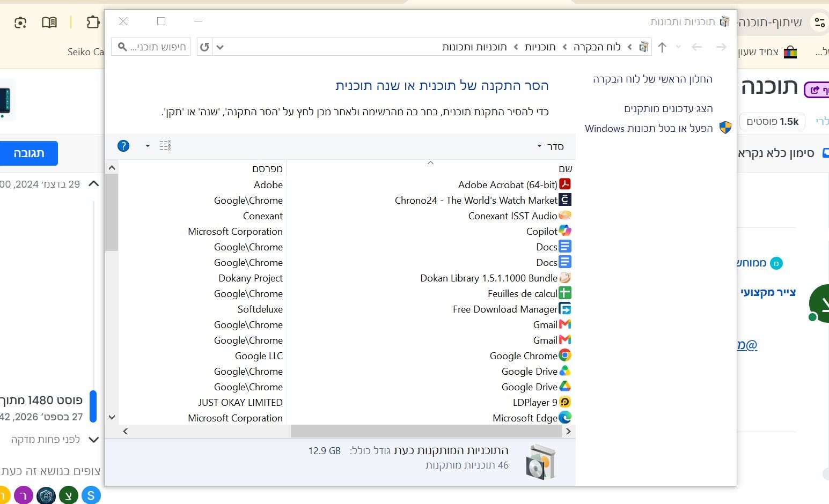Click the Google LLC publisher cell
829x504 pixels.
[259, 356]
